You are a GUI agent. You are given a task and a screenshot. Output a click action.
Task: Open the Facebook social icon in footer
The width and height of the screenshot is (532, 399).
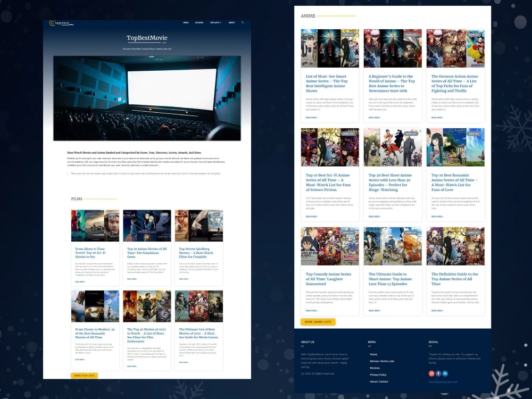(x=438, y=373)
